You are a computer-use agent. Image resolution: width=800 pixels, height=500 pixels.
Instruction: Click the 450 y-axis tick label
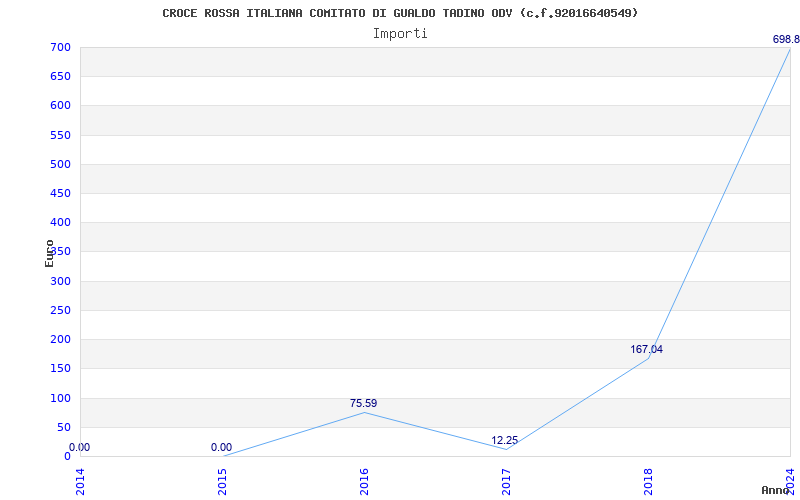pos(60,194)
